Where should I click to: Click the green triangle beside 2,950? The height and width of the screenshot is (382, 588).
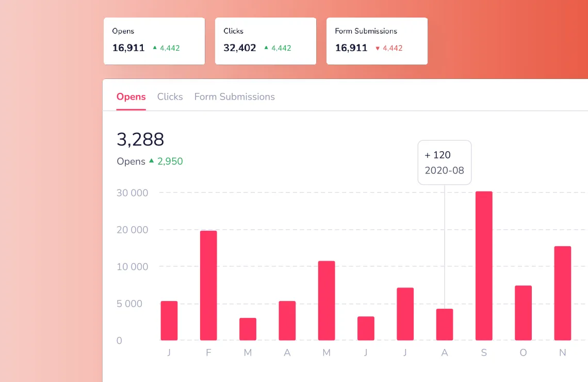[x=152, y=161]
